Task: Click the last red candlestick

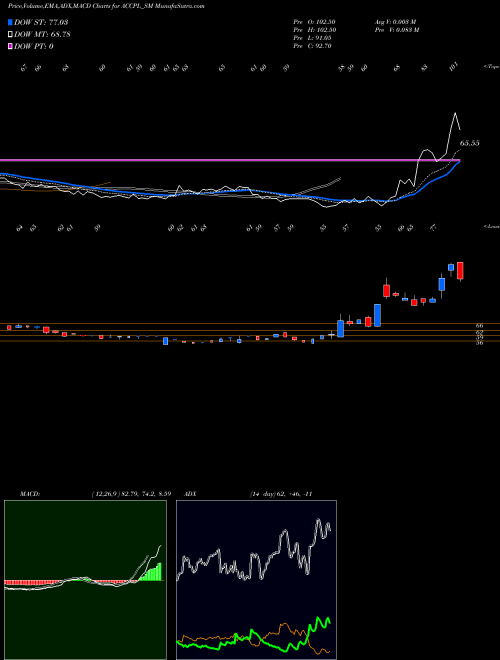Action: point(460,271)
